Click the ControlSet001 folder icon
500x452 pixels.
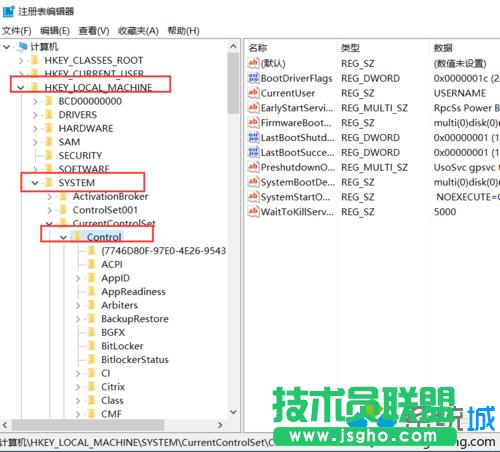click(x=63, y=210)
